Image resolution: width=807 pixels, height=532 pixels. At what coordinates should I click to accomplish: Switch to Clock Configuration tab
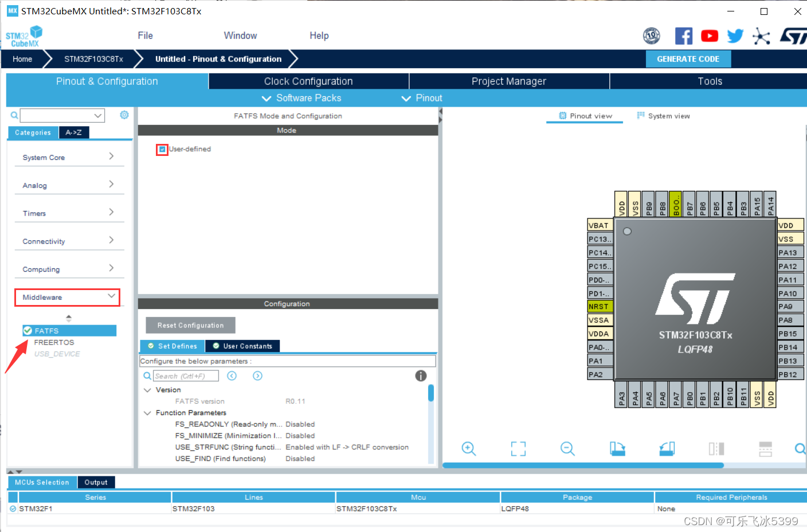tap(308, 81)
